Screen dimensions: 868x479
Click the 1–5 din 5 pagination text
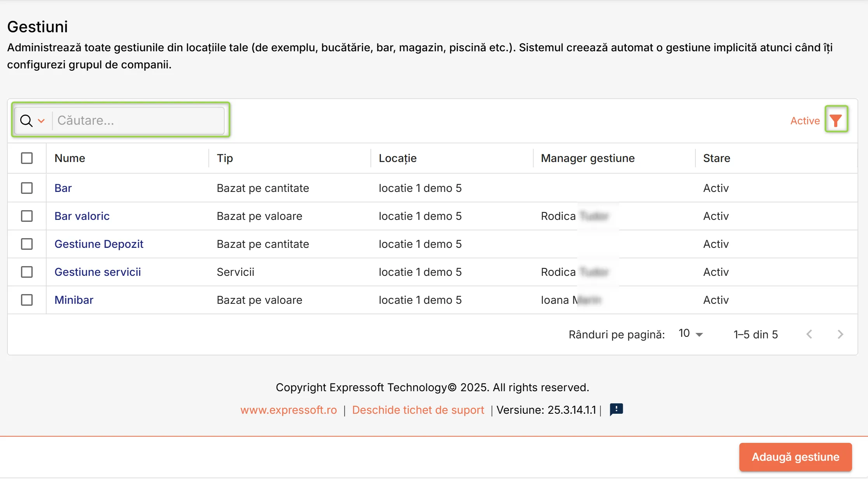[755, 334]
